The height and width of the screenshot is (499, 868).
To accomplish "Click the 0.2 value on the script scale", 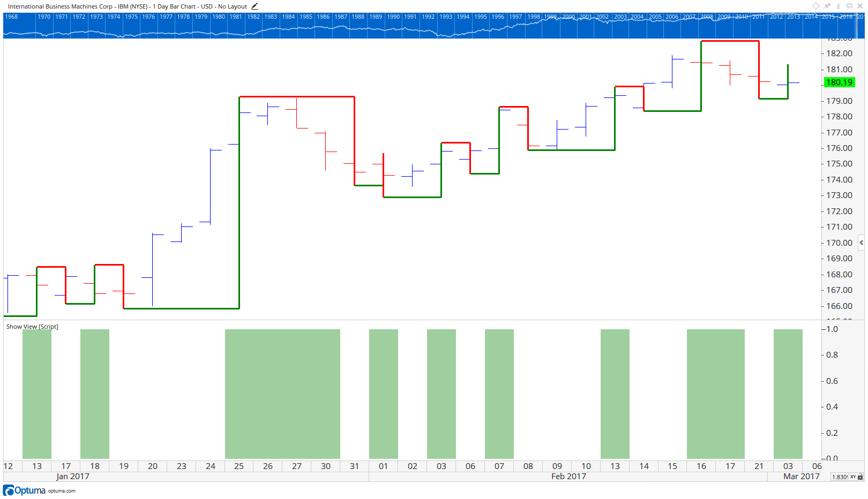I will click(832, 433).
